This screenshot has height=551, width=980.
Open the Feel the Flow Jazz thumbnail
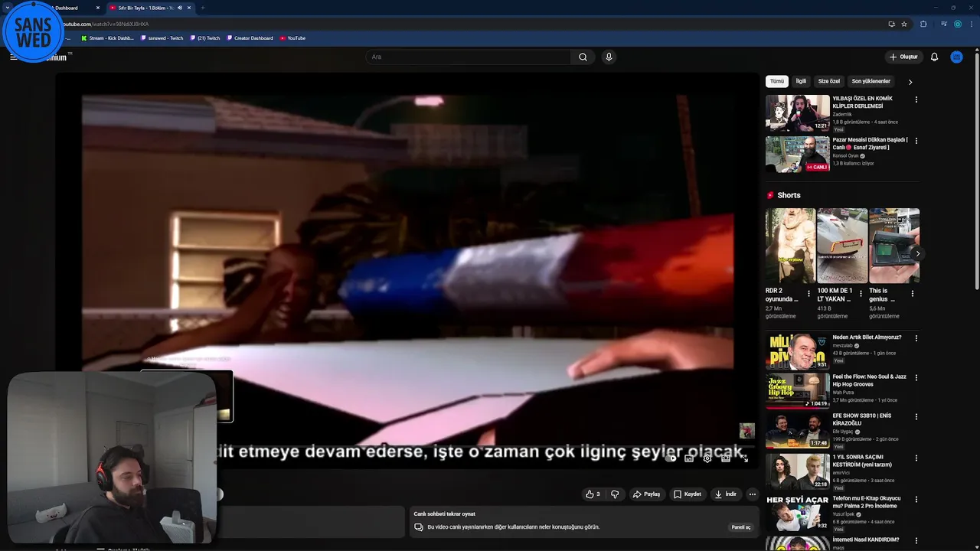tap(798, 390)
